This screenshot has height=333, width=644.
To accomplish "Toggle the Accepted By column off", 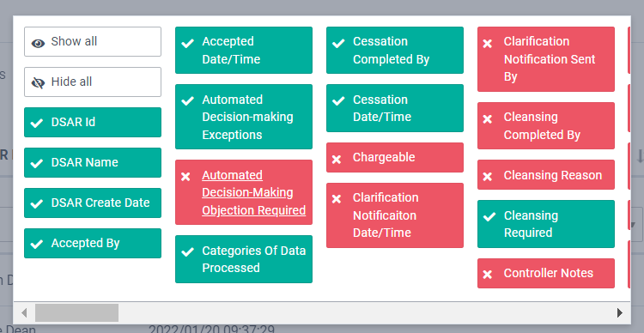I will click(93, 244).
